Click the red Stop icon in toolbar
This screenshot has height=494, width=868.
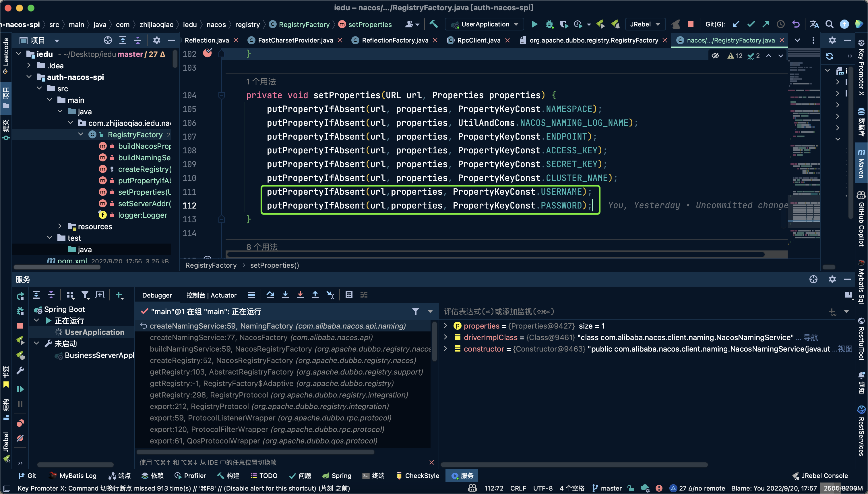690,24
